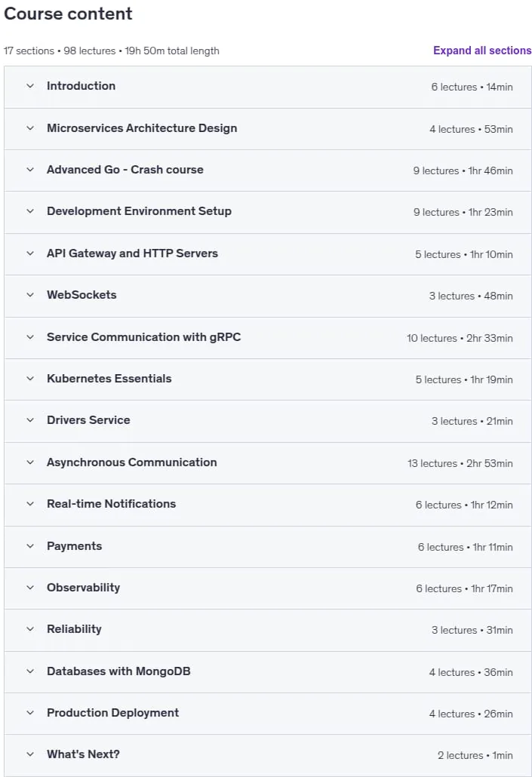Open Databases with MongoDB section title
532x777 pixels.
[x=118, y=671]
